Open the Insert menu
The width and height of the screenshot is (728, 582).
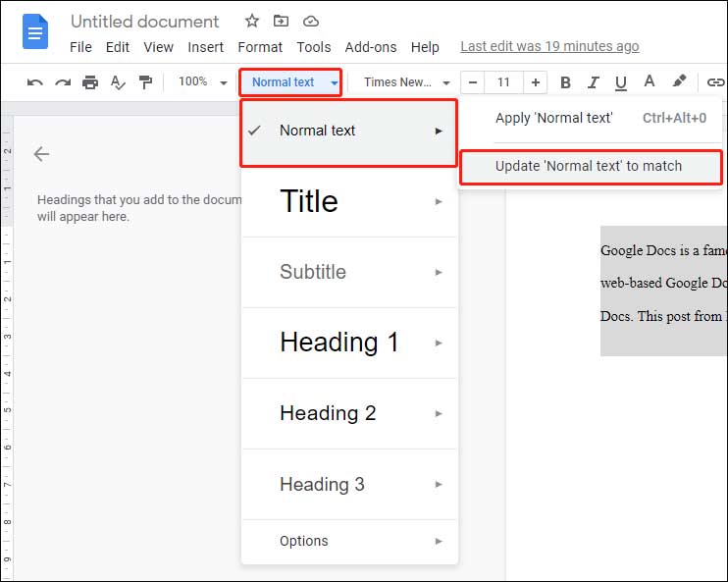click(205, 47)
